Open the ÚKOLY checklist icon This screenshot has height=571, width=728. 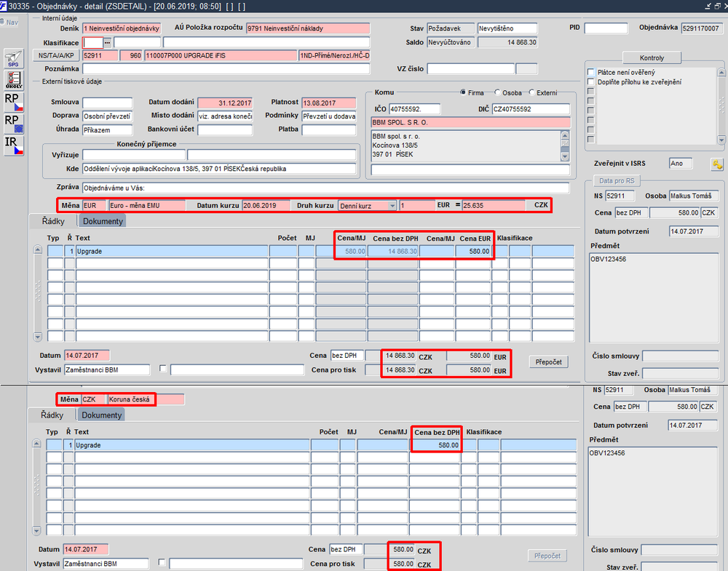(x=13, y=80)
